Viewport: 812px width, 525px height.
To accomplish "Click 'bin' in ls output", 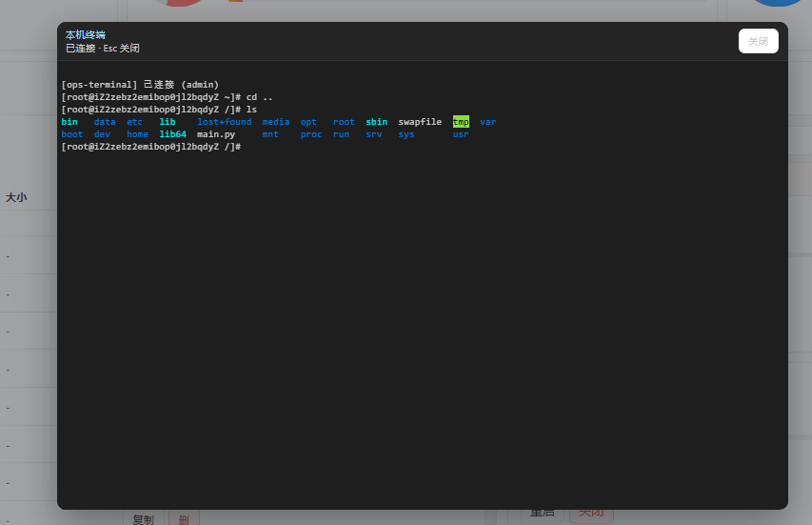I will (69, 122).
